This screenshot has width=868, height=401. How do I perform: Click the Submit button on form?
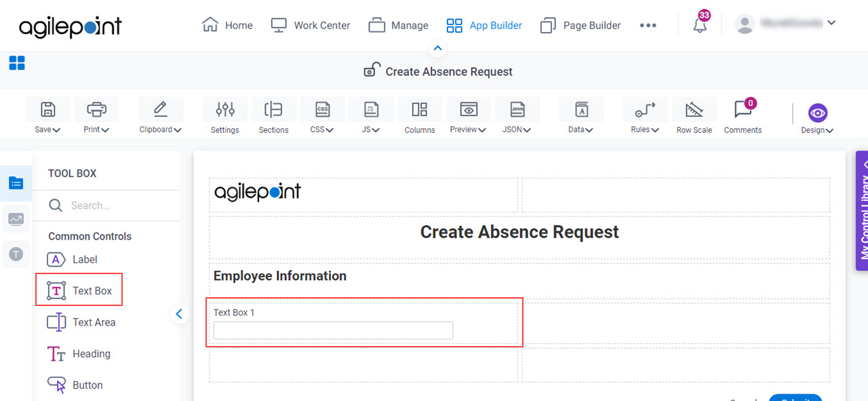(x=795, y=398)
